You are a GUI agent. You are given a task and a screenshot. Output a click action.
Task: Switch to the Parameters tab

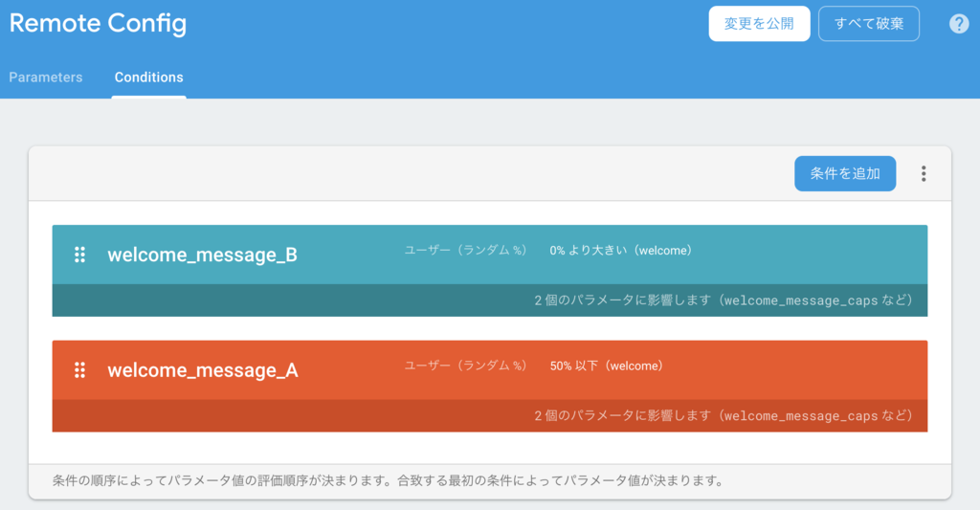(x=46, y=78)
